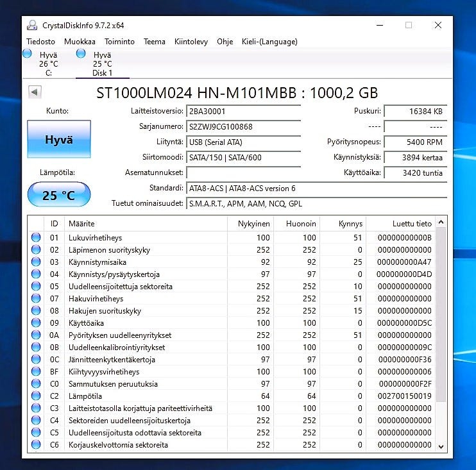Click the Sarjanumero serial number field
The image size is (476, 470).
pos(243,126)
